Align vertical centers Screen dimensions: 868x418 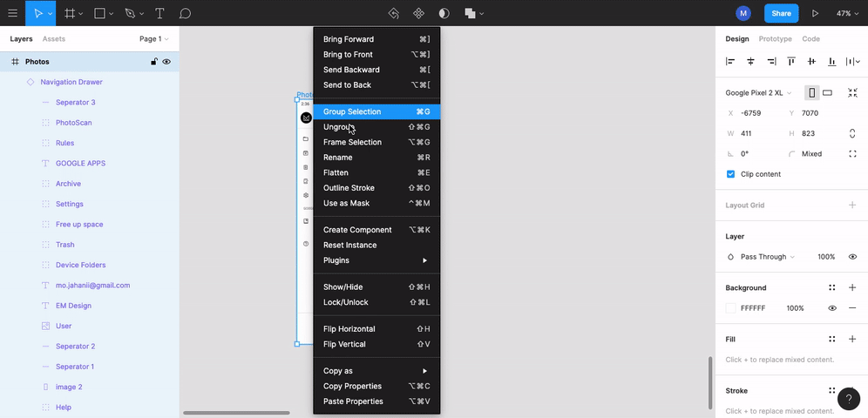point(811,61)
